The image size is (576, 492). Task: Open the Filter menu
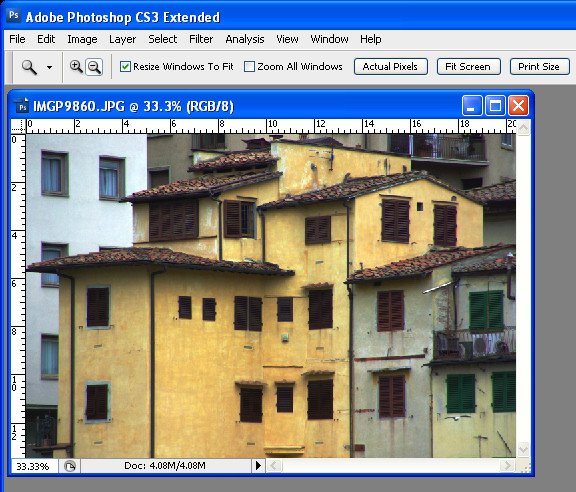click(x=201, y=39)
